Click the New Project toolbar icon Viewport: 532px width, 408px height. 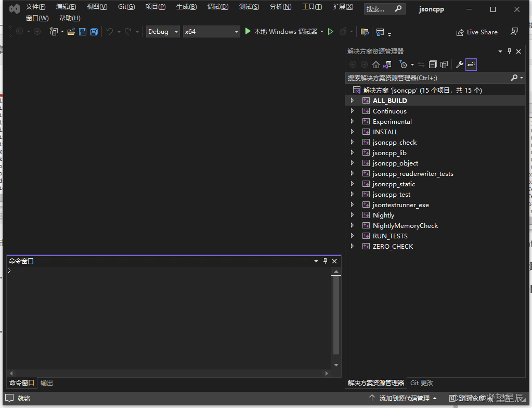(53, 32)
